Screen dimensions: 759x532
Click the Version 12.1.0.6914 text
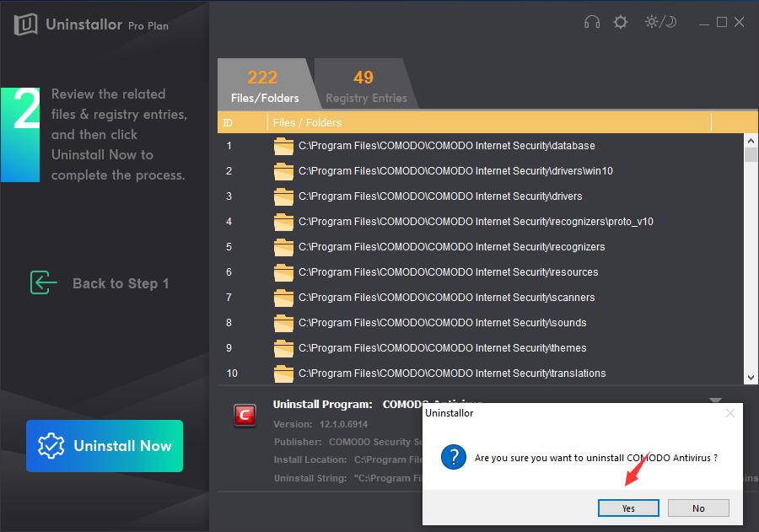point(320,424)
